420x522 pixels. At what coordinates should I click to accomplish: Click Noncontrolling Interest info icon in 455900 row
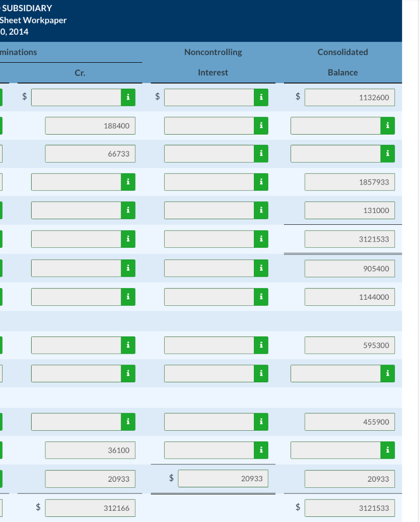(x=261, y=422)
